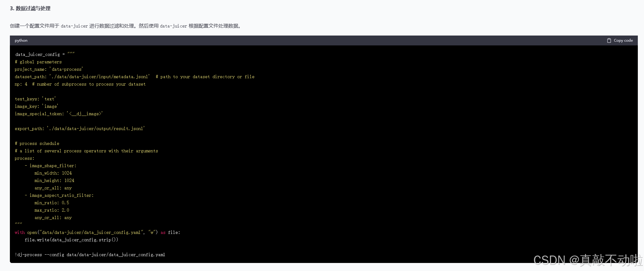Click the project_name: 'data-process' line
The width and height of the screenshot is (644, 271).
click(x=49, y=69)
